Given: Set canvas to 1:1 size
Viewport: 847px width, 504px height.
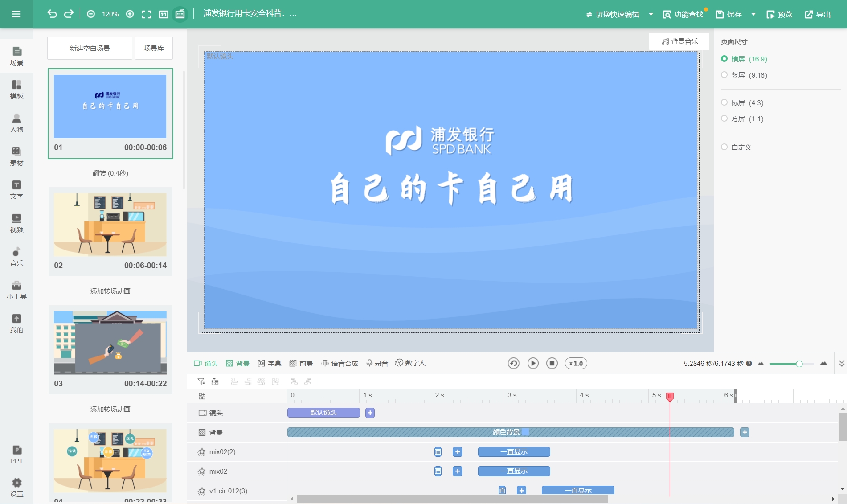Looking at the screenshot, I should tap(164, 14).
